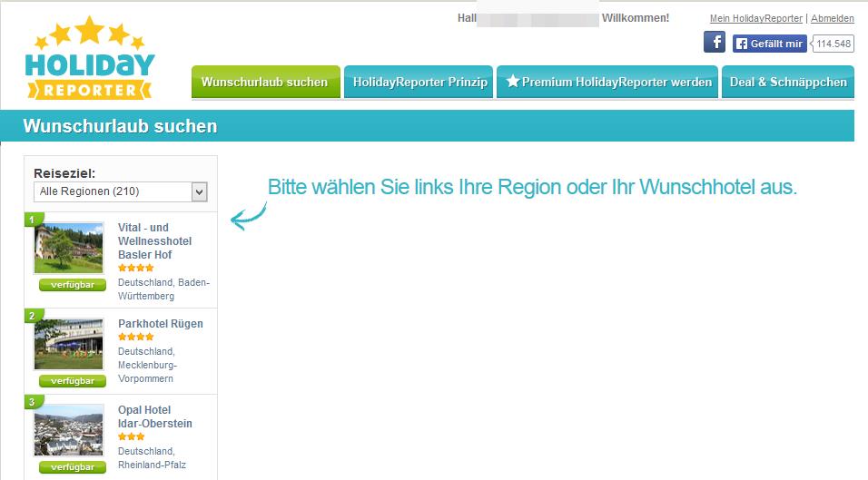The image size is (868, 480).
Task: Open the Facebook page icon
Action: (x=715, y=42)
